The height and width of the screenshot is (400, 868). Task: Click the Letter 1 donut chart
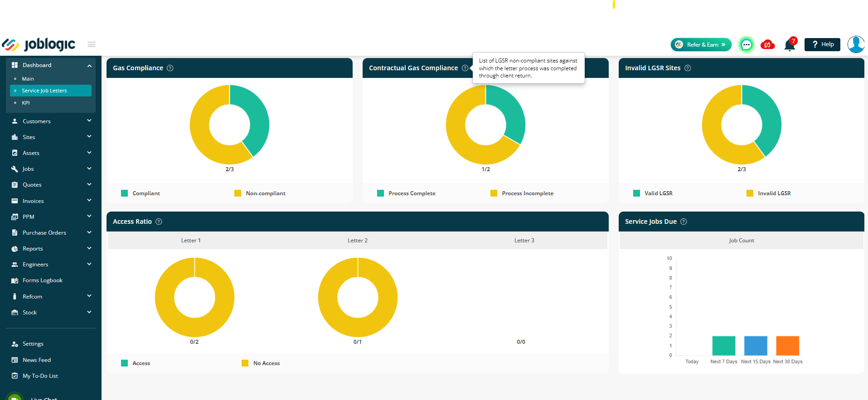[x=194, y=297]
